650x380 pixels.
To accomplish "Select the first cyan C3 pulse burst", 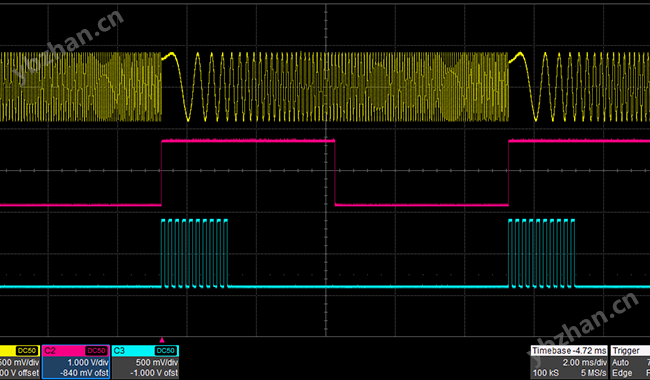I will coord(194,253).
